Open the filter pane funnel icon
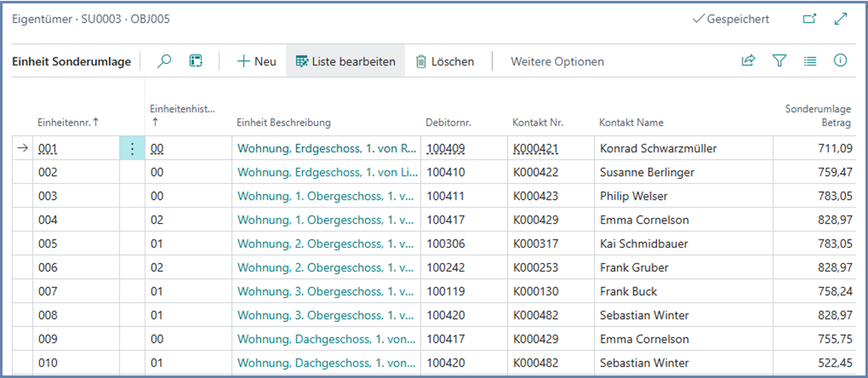868x378 pixels. pos(779,61)
